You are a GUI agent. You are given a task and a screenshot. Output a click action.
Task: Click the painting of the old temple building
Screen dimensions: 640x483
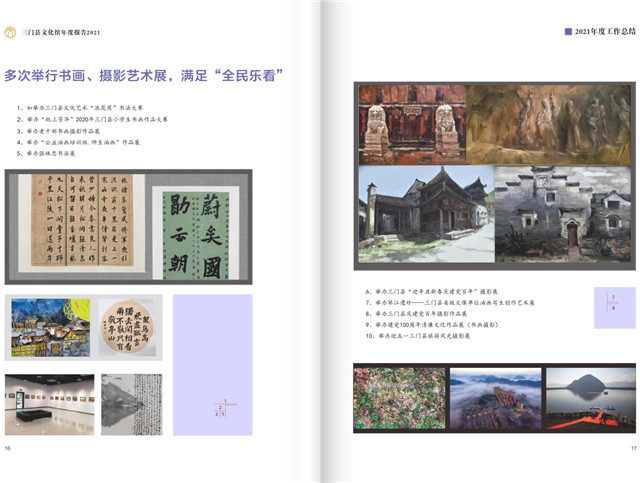click(x=427, y=214)
